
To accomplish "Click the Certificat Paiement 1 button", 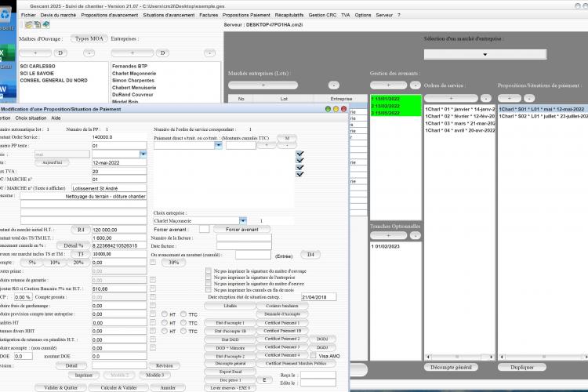I will 282,322.
